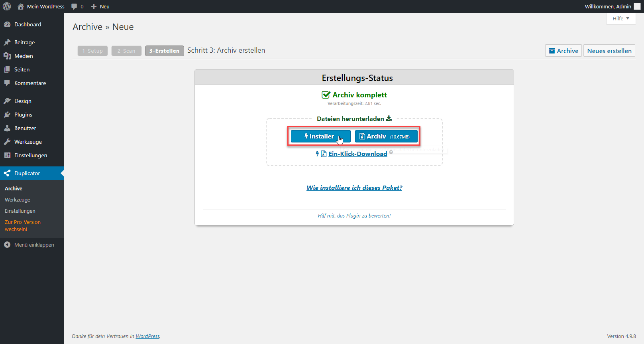This screenshot has width=644, height=344.
Task: Open the Einstellungen submenu under Duplicator
Action: tap(20, 211)
